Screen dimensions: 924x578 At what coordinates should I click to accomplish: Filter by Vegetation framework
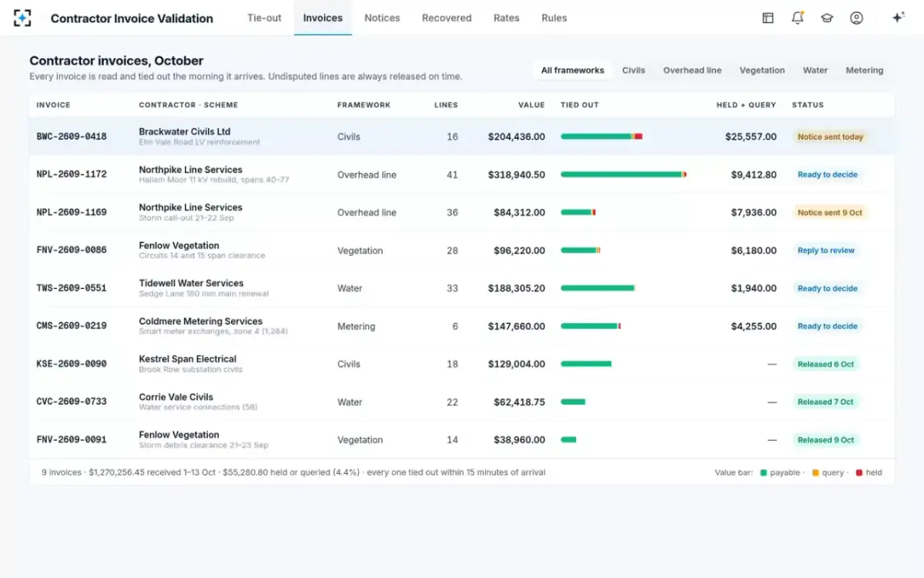click(x=762, y=70)
